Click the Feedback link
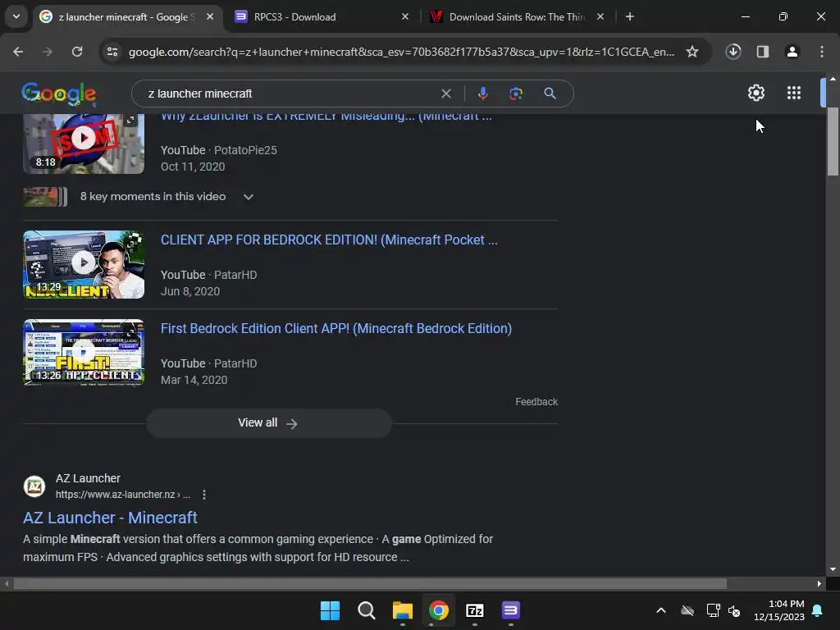 tap(536, 402)
